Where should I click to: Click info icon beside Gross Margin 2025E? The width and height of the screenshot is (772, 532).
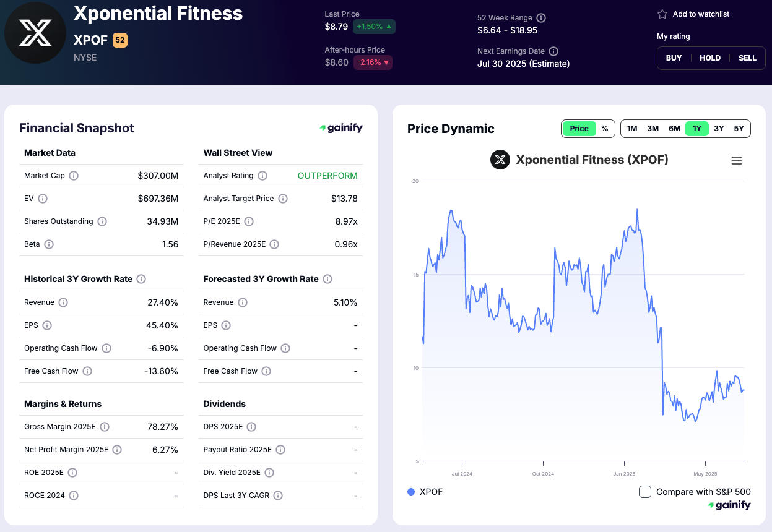(105, 427)
